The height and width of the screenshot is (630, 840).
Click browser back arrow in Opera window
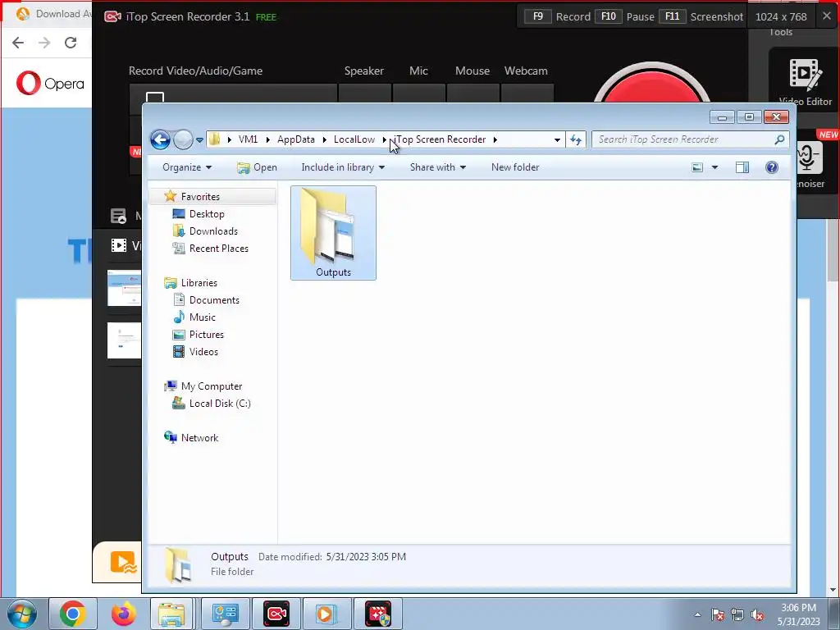point(18,43)
